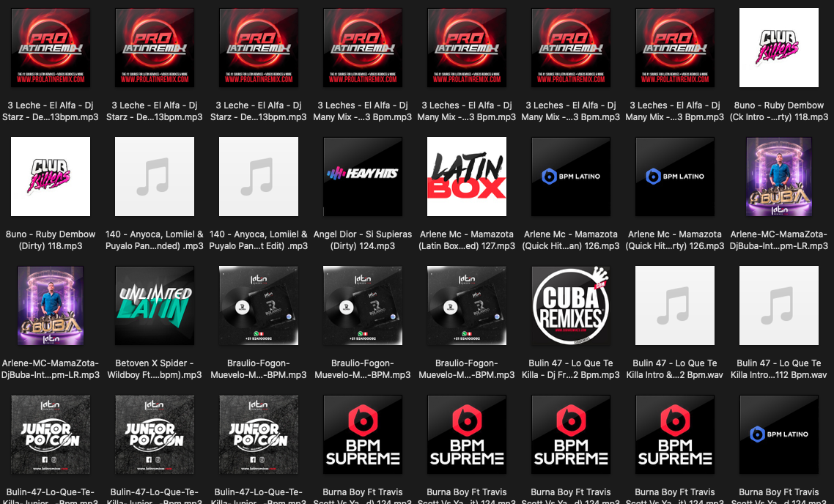Image resolution: width=834 pixels, height=504 pixels.
Task: Select the BPM Latino icon for Burna Boy track
Action: pyautogui.click(x=779, y=434)
